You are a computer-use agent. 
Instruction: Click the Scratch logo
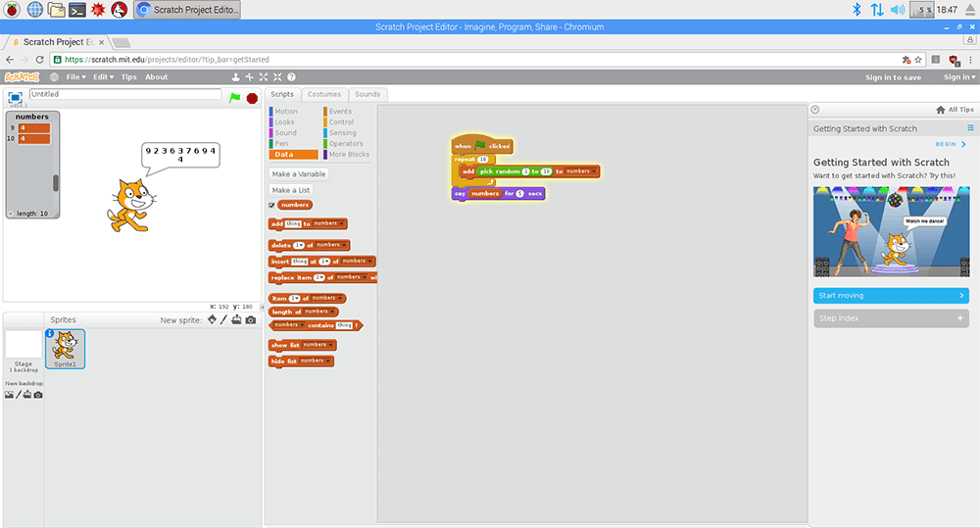[x=22, y=76]
